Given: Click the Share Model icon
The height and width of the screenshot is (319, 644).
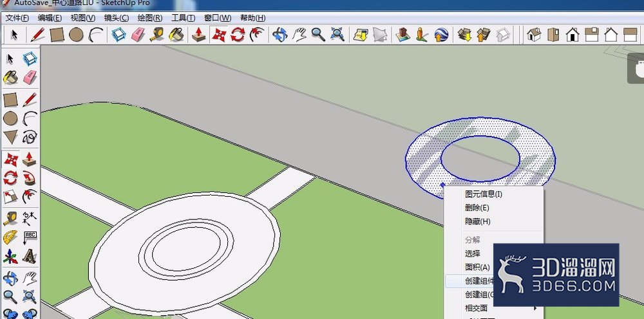Looking at the screenshot, I should 484,35.
